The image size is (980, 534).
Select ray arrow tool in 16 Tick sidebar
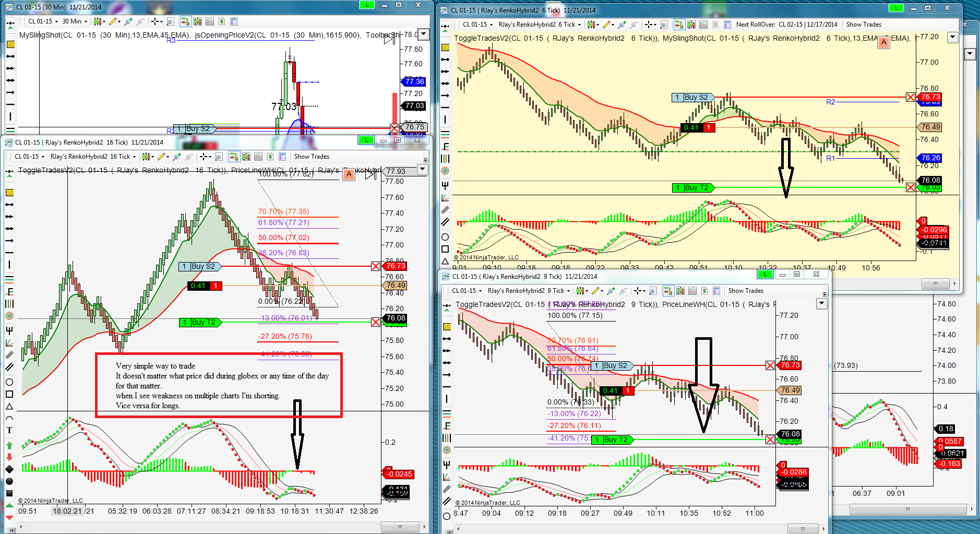(x=9, y=241)
